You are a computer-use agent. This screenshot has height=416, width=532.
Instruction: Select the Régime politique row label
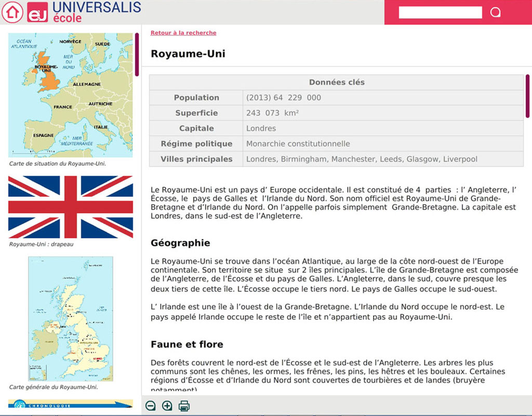[x=196, y=144]
